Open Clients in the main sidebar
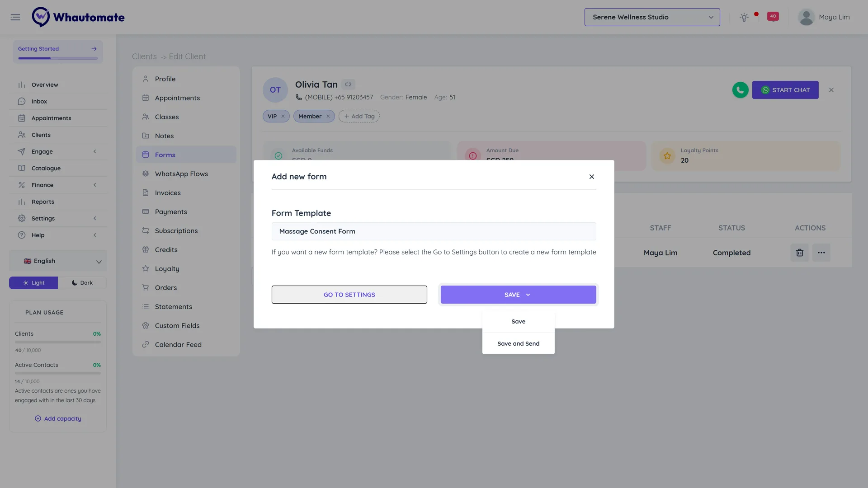 pyautogui.click(x=58, y=135)
